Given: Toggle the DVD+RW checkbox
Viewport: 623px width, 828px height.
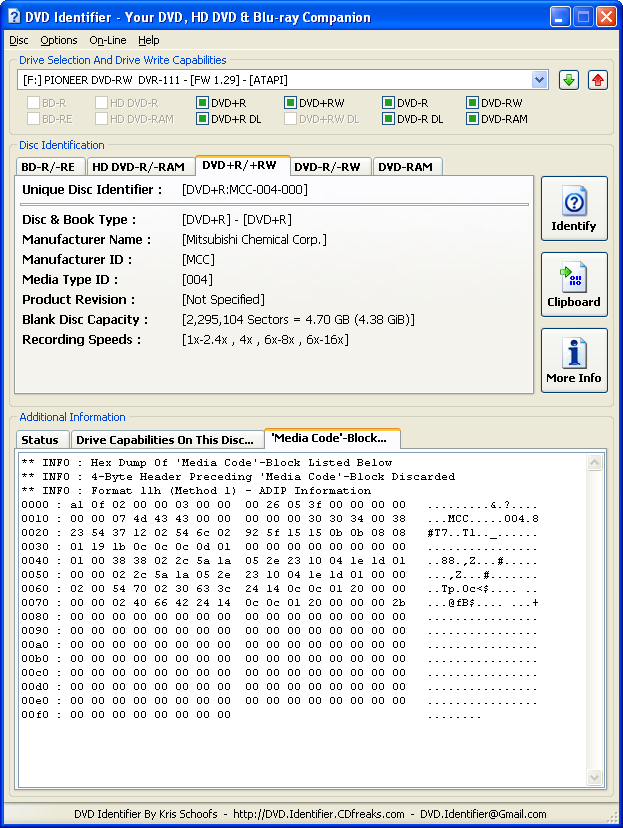Looking at the screenshot, I should pyautogui.click(x=290, y=102).
